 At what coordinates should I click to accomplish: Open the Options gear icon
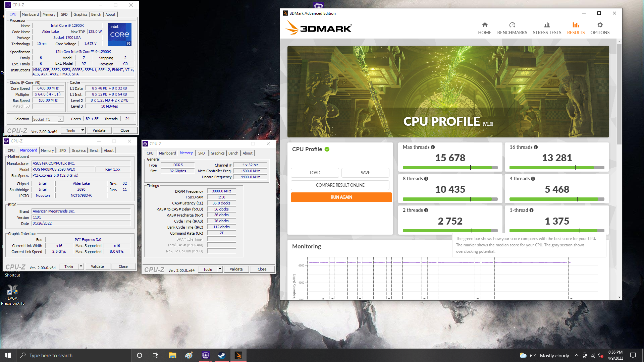(600, 25)
